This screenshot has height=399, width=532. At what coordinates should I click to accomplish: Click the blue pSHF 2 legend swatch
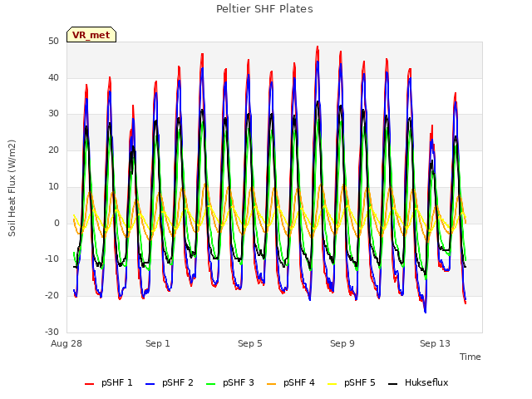tap(150, 384)
